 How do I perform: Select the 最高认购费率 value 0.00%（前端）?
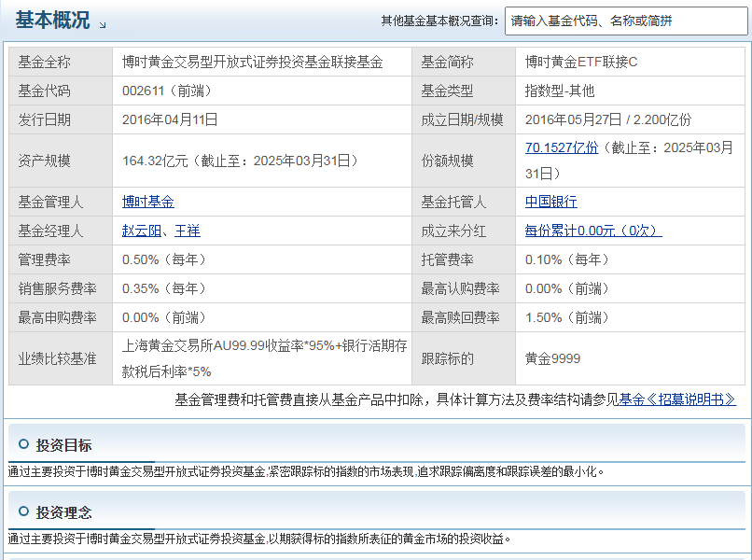567,288
